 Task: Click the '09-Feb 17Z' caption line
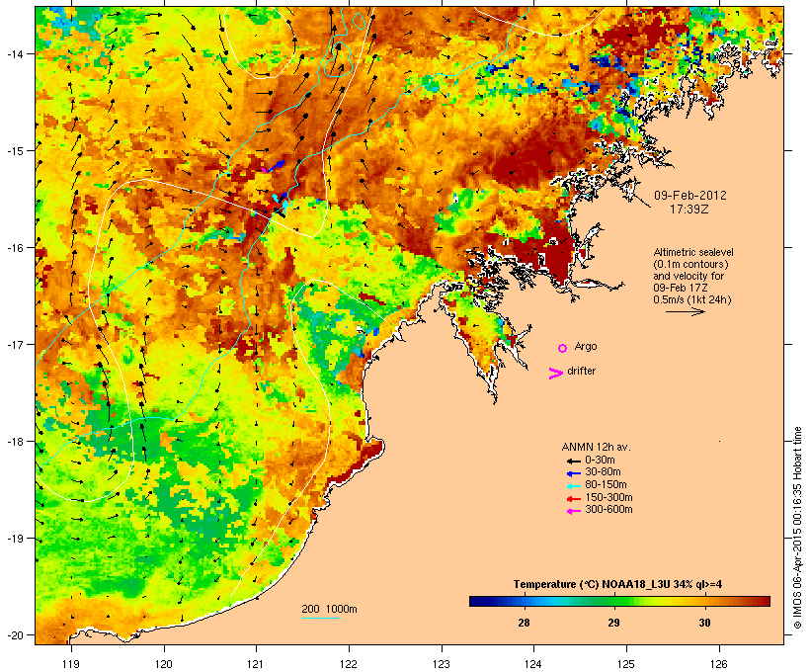[x=681, y=288]
